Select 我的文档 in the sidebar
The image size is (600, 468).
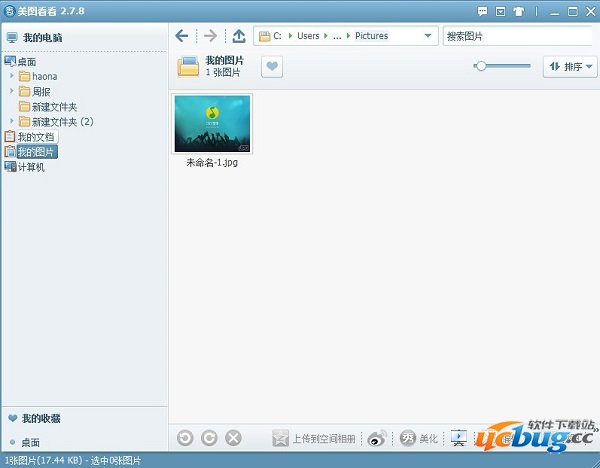(35, 137)
